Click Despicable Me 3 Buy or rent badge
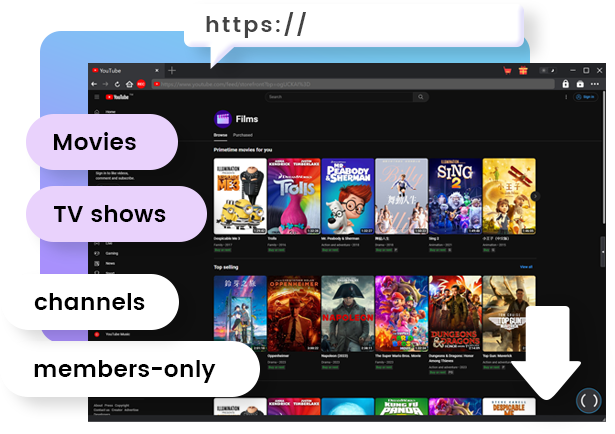Image resolution: width=615 pixels, height=434 pixels. coord(222,250)
